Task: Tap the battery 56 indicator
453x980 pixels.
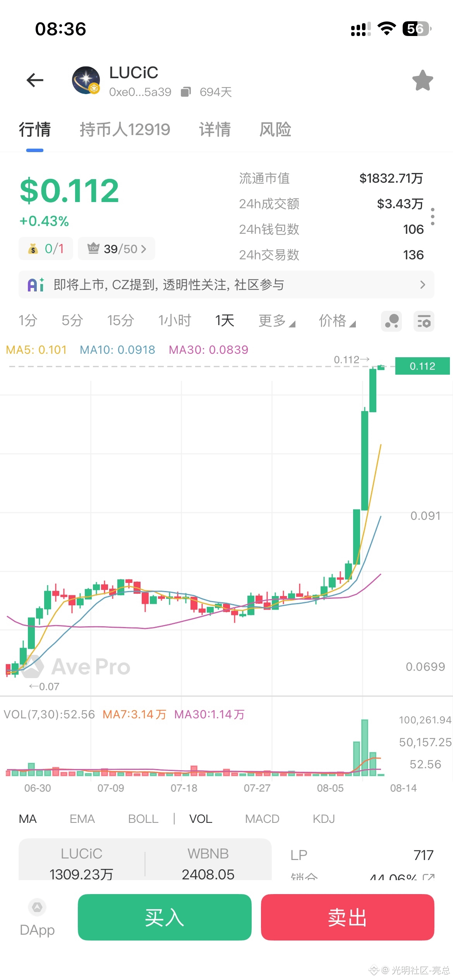Action: 417,29
